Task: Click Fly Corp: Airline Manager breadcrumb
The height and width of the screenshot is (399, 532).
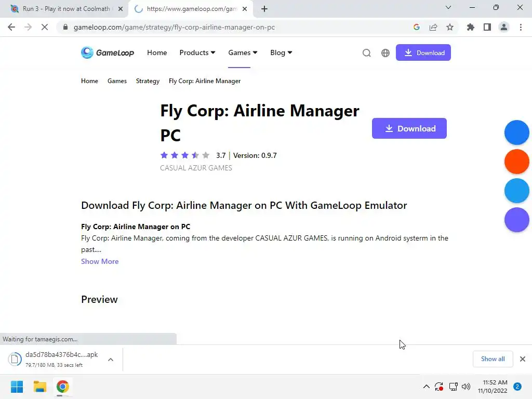Action: (x=205, y=81)
